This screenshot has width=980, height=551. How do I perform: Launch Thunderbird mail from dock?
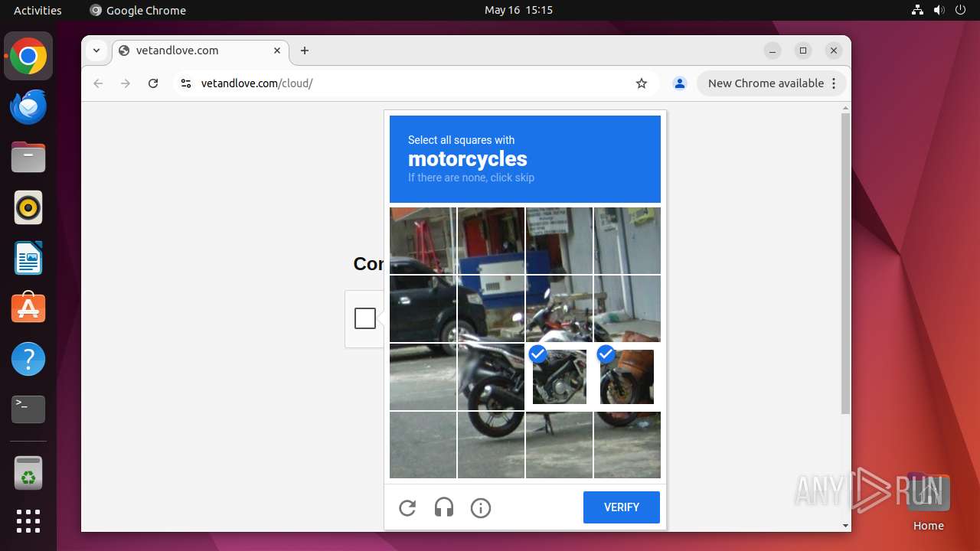click(x=28, y=107)
